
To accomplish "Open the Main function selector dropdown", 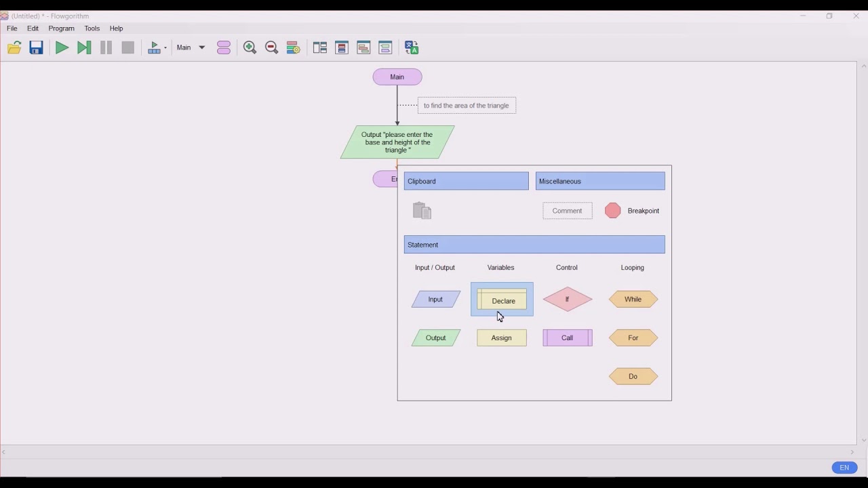I will click(191, 47).
